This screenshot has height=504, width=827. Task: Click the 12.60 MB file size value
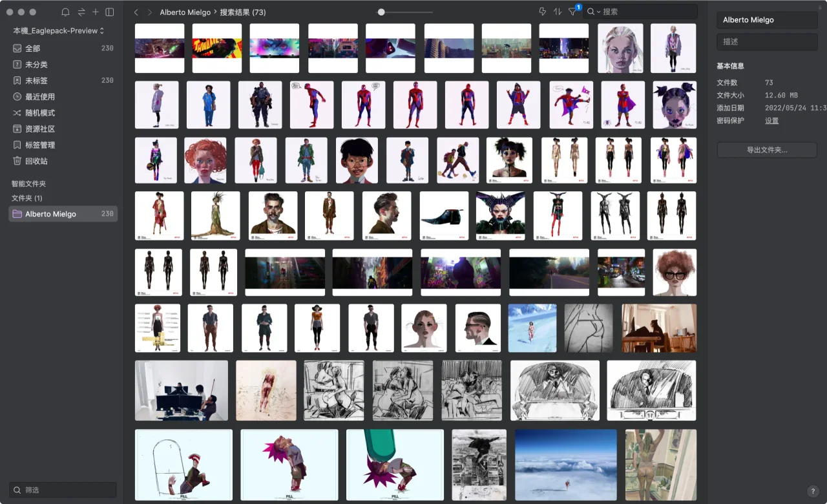click(782, 96)
